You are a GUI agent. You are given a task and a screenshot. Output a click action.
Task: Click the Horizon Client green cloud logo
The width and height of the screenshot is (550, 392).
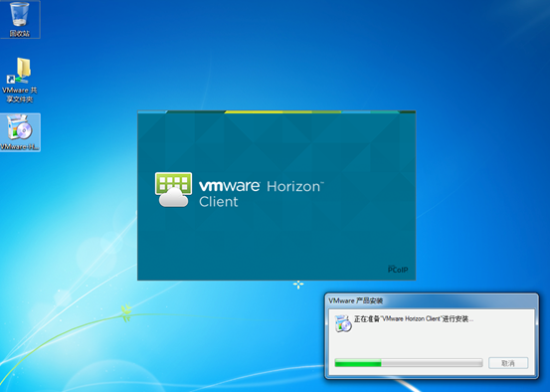[173, 189]
